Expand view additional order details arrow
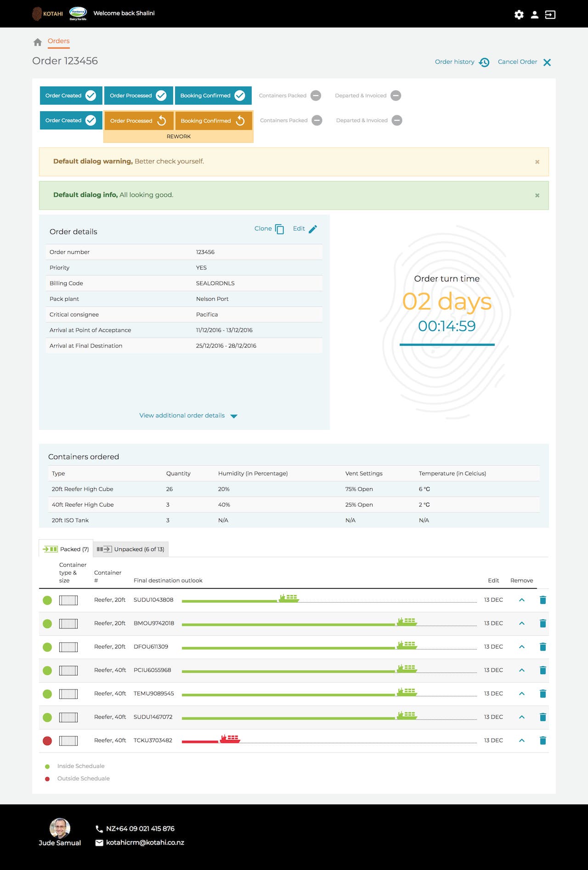This screenshot has height=870, width=588. pyautogui.click(x=234, y=416)
